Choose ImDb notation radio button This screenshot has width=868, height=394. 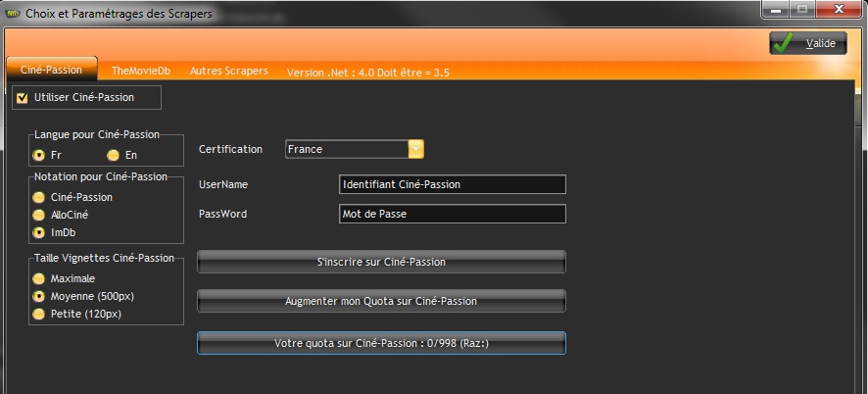click(39, 232)
